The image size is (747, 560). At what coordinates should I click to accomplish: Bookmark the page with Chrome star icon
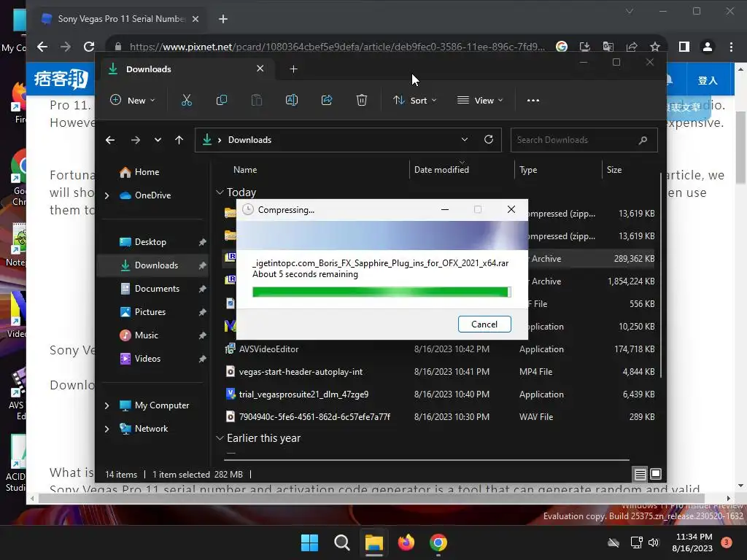655,47
